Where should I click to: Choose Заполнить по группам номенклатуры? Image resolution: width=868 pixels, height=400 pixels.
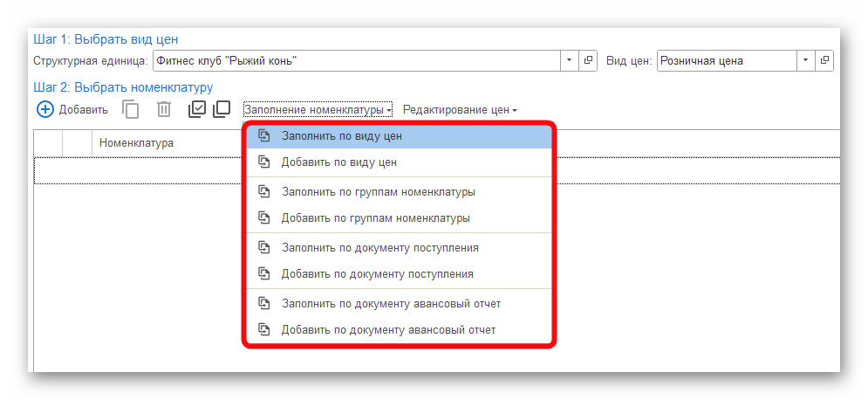[378, 192]
